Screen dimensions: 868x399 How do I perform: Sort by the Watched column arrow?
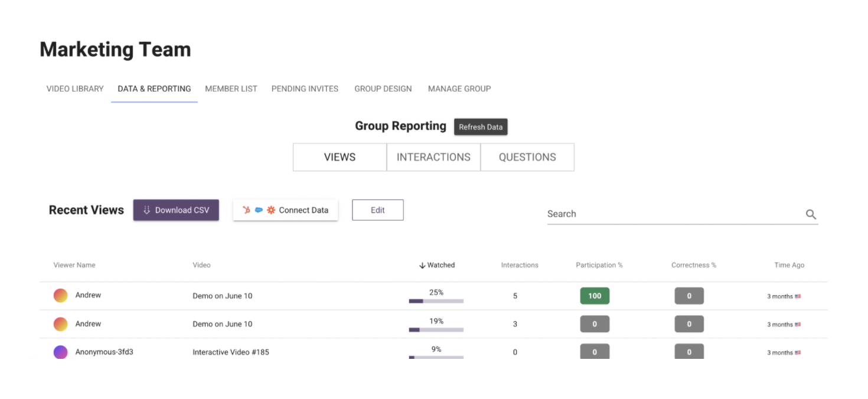(x=422, y=266)
